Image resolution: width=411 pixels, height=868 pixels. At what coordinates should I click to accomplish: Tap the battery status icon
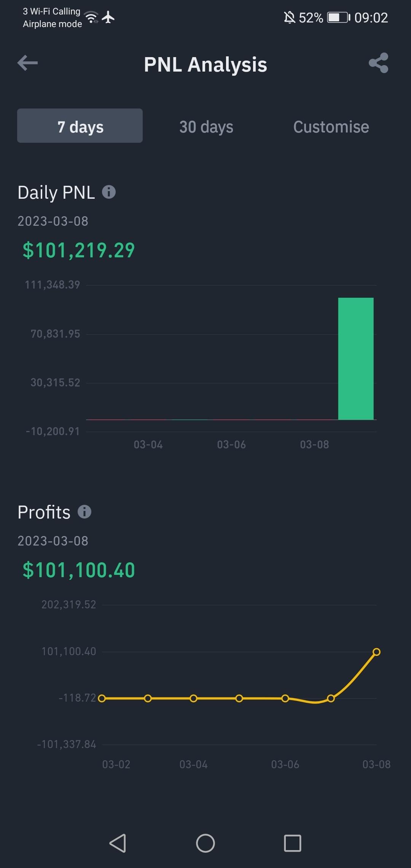coord(338,18)
